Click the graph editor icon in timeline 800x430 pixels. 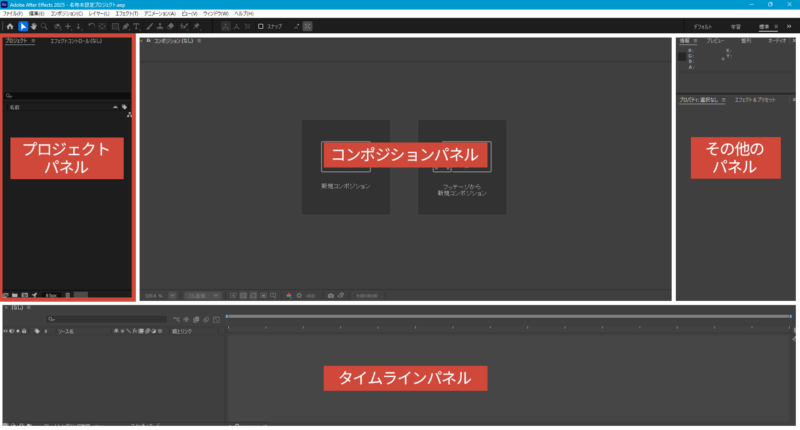pos(216,320)
